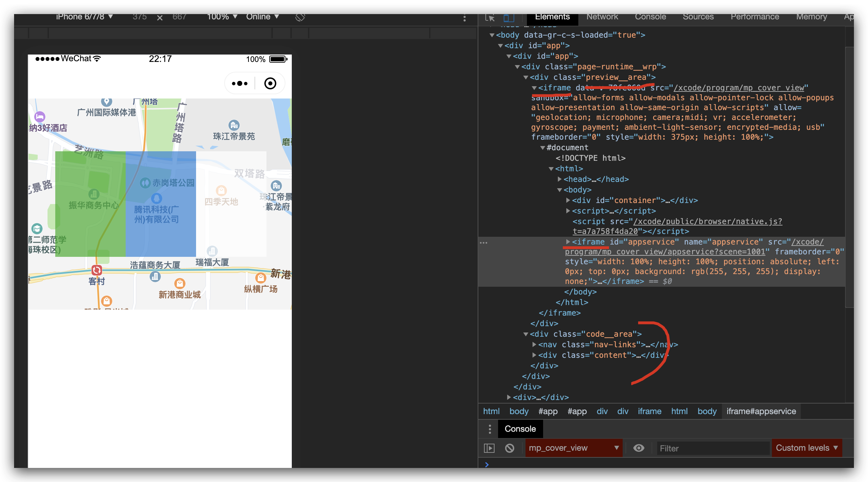Click the blue cover view overlay on map
Screen dimensions: 868x482
coord(161,204)
